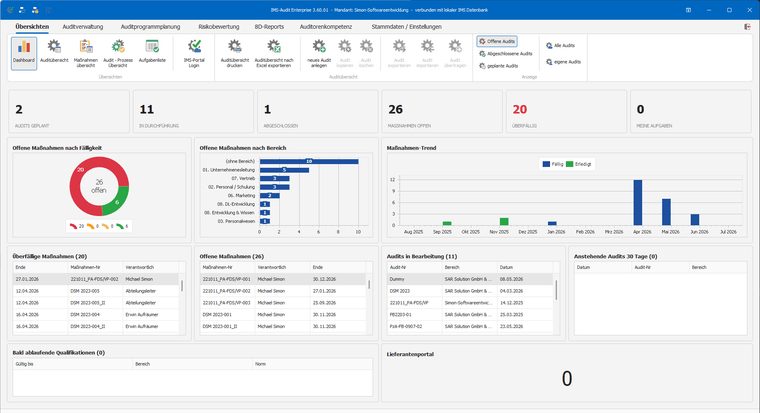The height and width of the screenshot is (413, 760).
Task: Select open measure 221011_PA-FDS/VP-003
Action: click(283, 303)
